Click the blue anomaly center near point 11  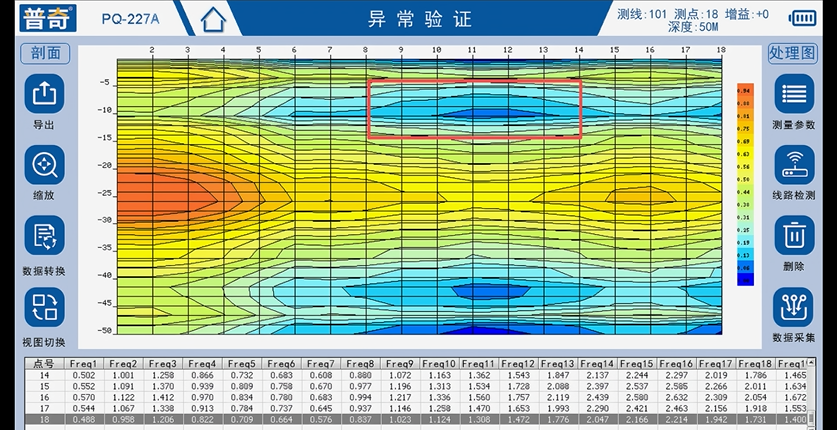coord(486,113)
